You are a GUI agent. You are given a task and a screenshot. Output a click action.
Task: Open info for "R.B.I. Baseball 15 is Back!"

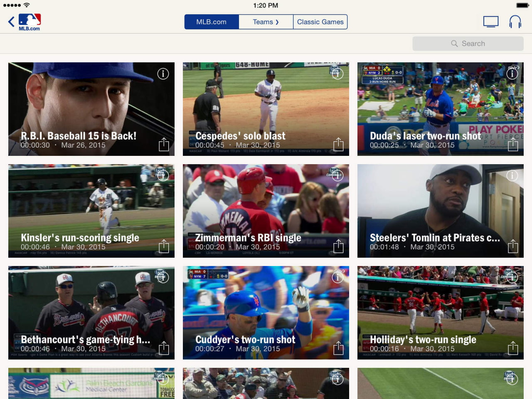click(163, 74)
